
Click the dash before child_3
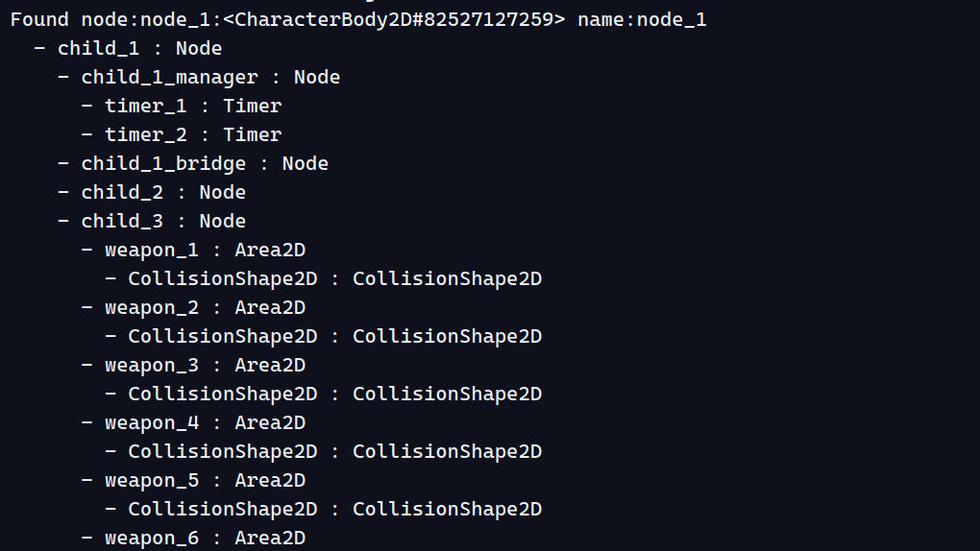click(x=63, y=220)
